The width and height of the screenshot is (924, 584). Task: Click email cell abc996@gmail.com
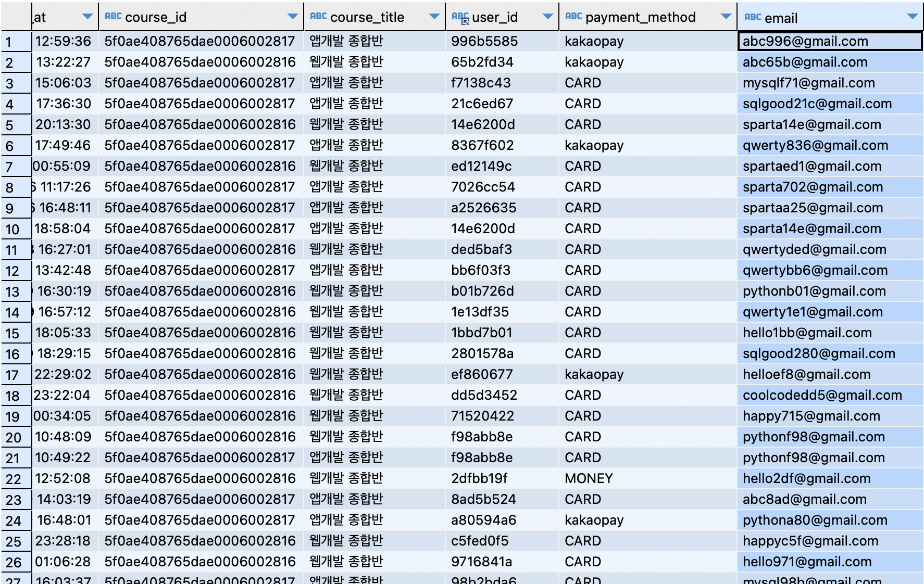point(830,41)
